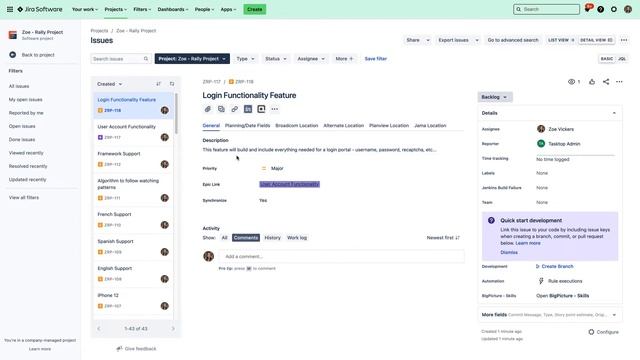Click the watch eye icon

[571, 82]
